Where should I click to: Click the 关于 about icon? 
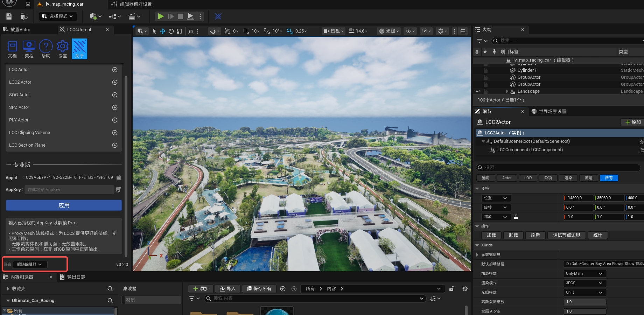click(79, 49)
